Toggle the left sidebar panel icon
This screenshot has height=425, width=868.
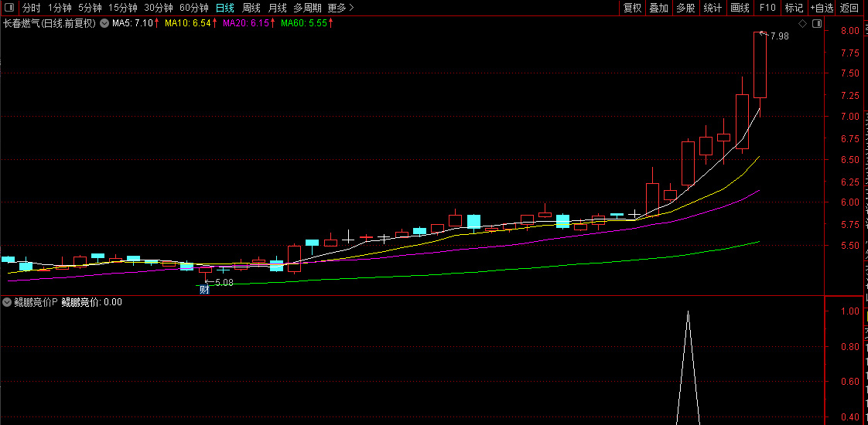(9, 8)
